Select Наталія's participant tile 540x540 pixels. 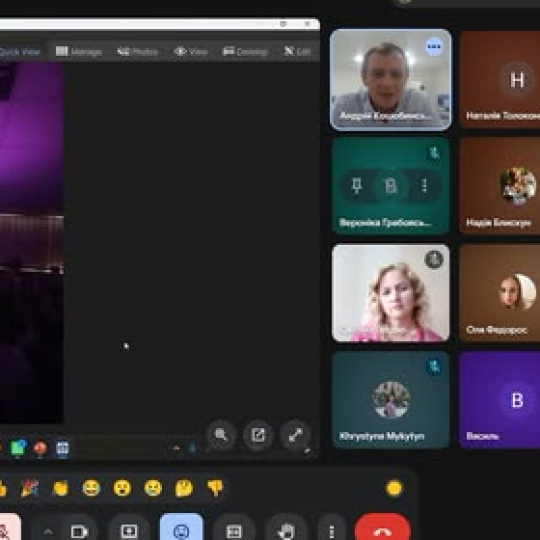pyautogui.click(x=500, y=80)
